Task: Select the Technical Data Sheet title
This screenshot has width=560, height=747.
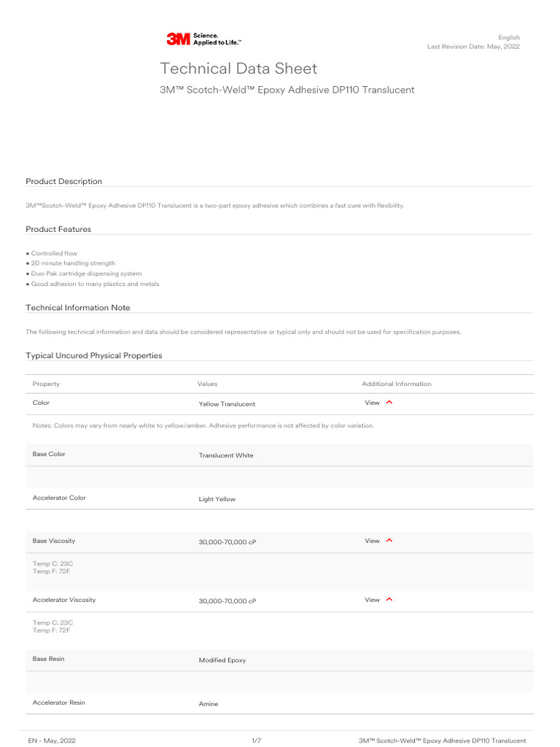Action: point(238,69)
